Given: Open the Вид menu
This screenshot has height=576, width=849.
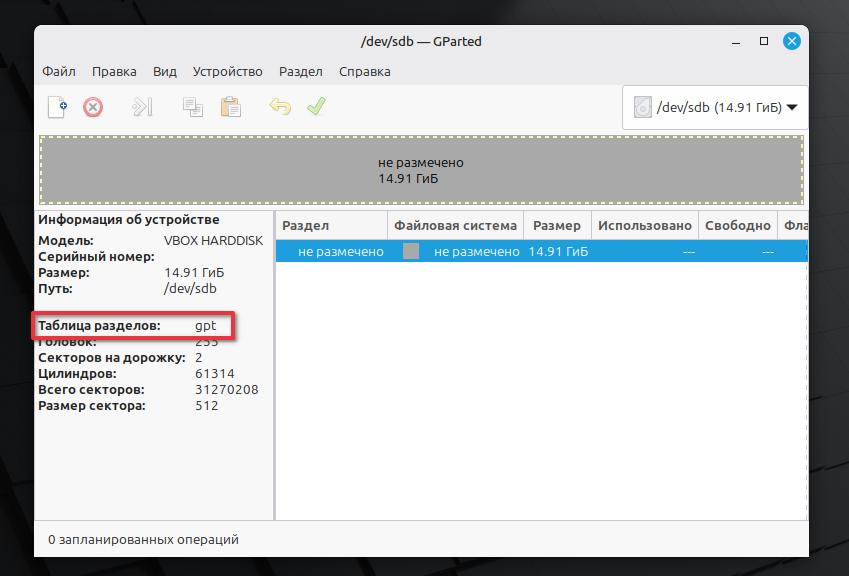Looking at the screenshot, I should coord(165,71).
